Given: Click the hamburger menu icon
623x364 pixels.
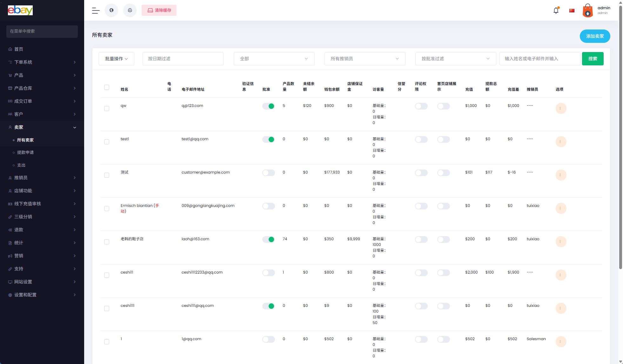Looking at the screenshot, I should (96, 10).
